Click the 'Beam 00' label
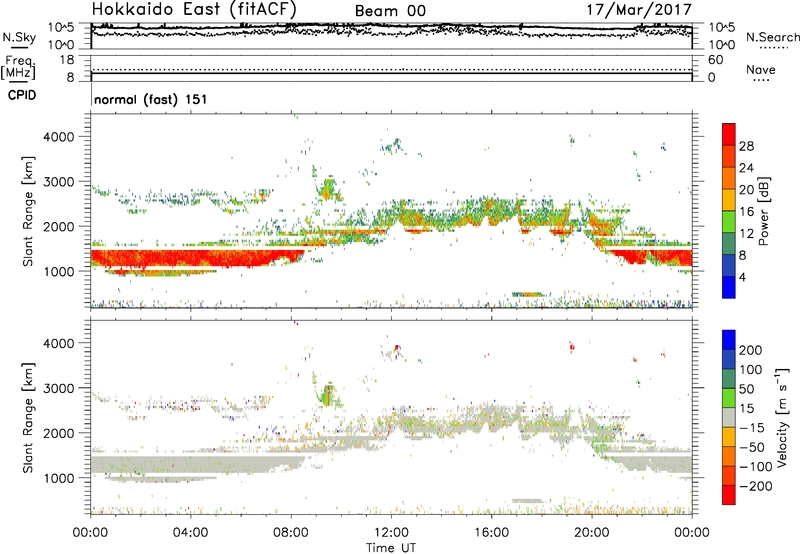Viewport: 800px width, 554px height. pyautogui.click(x=390, y=11)
